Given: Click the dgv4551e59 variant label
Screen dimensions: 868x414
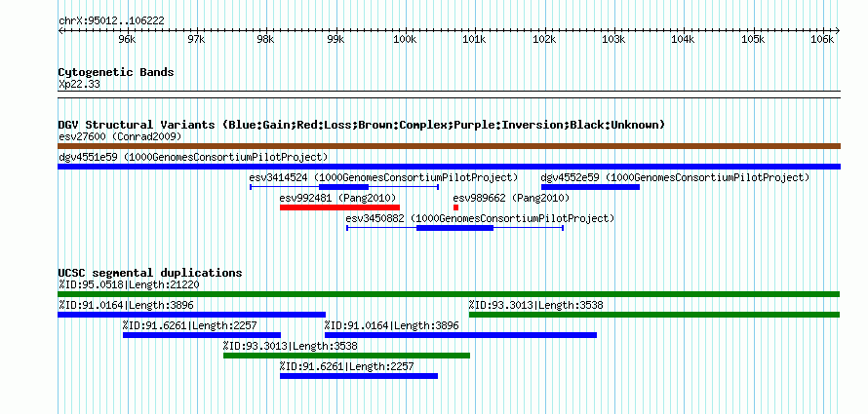Looking at the screenshot, I should point(193,157).
